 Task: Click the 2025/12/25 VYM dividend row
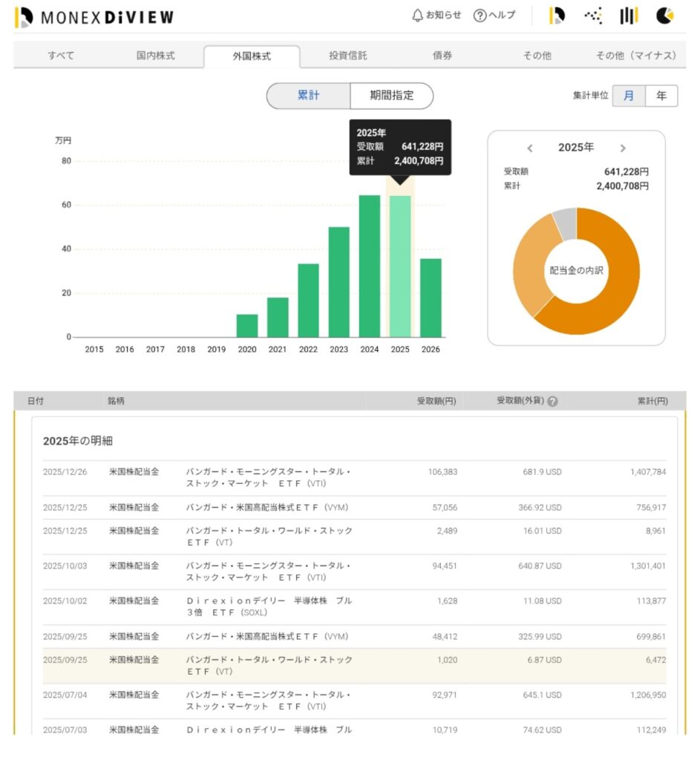354,508
